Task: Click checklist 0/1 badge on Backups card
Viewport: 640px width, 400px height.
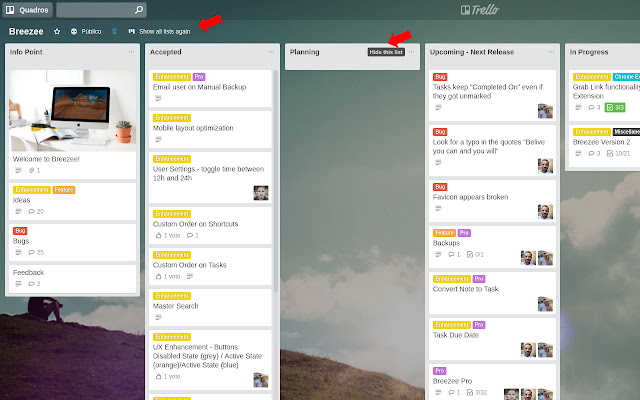Action: 475,254
